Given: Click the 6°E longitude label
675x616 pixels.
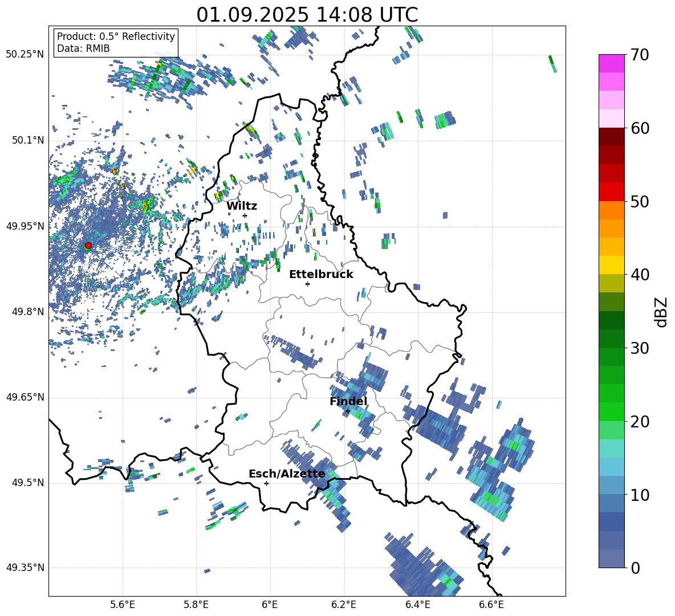Looking at the screenshot, I should [270, 605].
